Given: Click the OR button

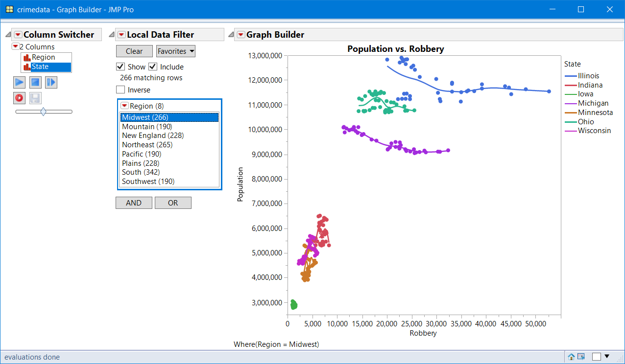Looking at the screenshot, I should [x=173, y=203].
